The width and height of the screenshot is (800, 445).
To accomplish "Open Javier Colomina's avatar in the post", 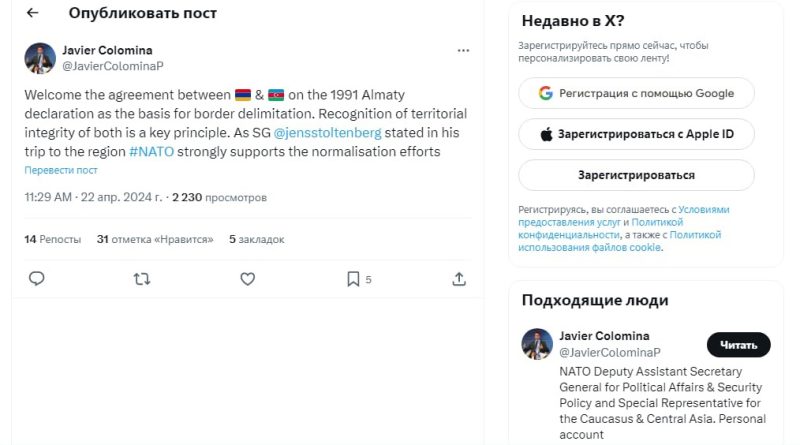I will [40, 58].
